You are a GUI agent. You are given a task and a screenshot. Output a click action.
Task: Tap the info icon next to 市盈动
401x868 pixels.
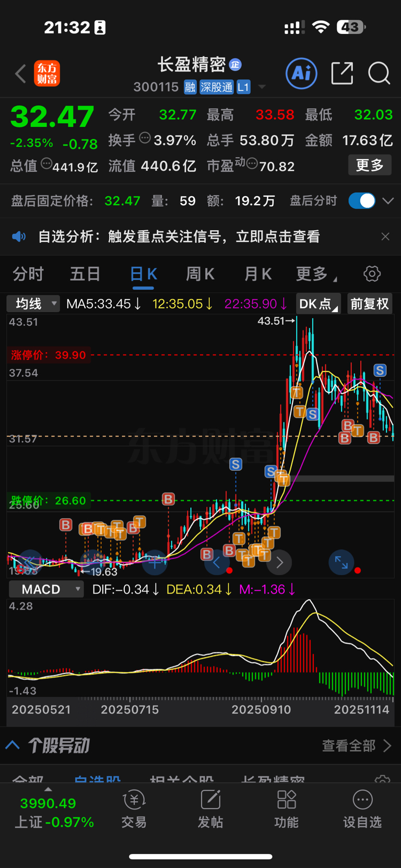click(x=252, y=165)
